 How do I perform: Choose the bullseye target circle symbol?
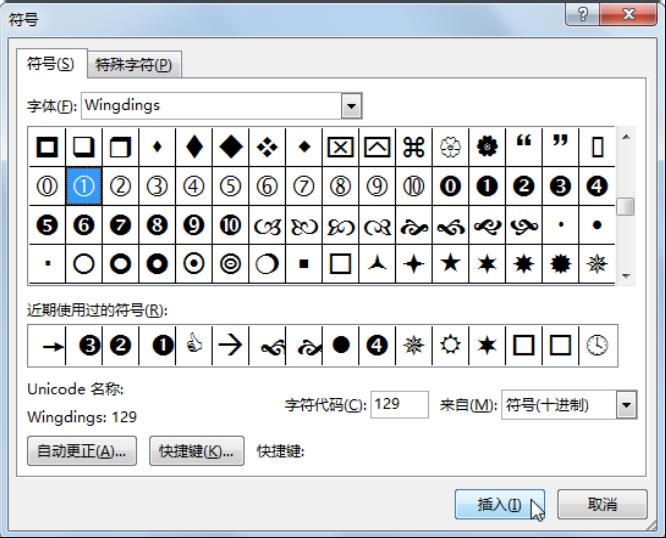tap(230, 264)
